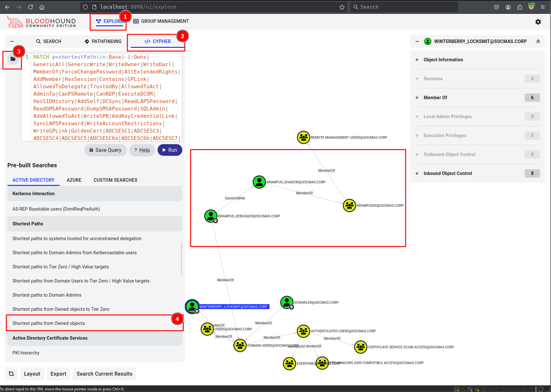Click the SCRAWLER user node
Viewport: 551px width, 392px height.
[287, 302]
